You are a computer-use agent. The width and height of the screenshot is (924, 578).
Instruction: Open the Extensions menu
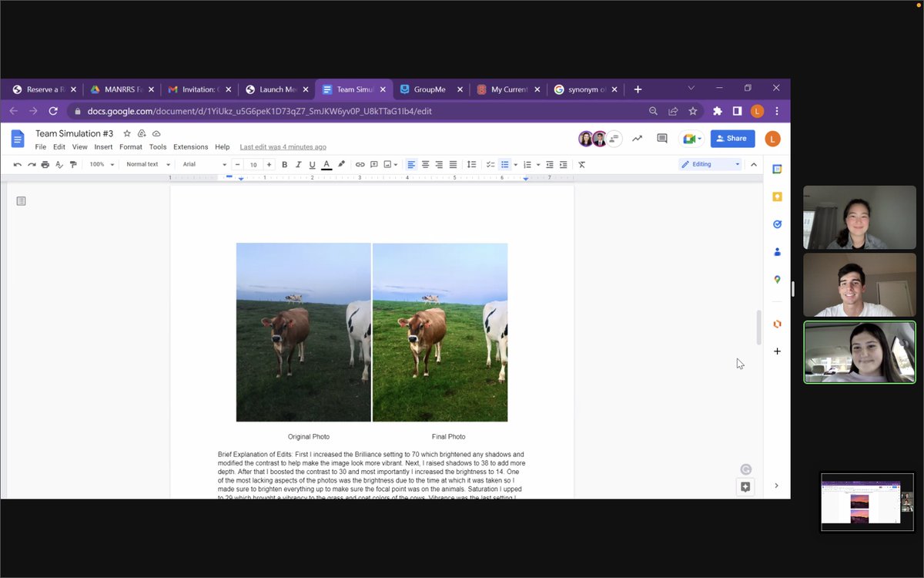pyautogui.click(x=190, y=146)
